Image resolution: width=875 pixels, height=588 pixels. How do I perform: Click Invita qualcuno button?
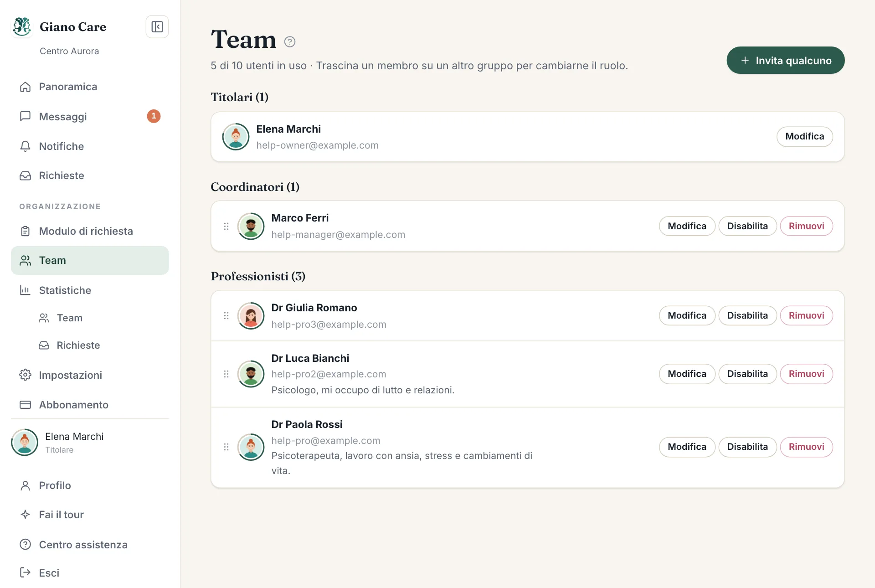pyautogui.click(x=786, y=60)
